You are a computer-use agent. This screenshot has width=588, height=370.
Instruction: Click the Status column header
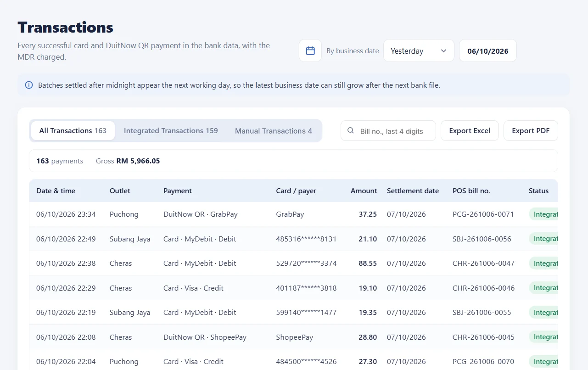(x=538, y=191)
